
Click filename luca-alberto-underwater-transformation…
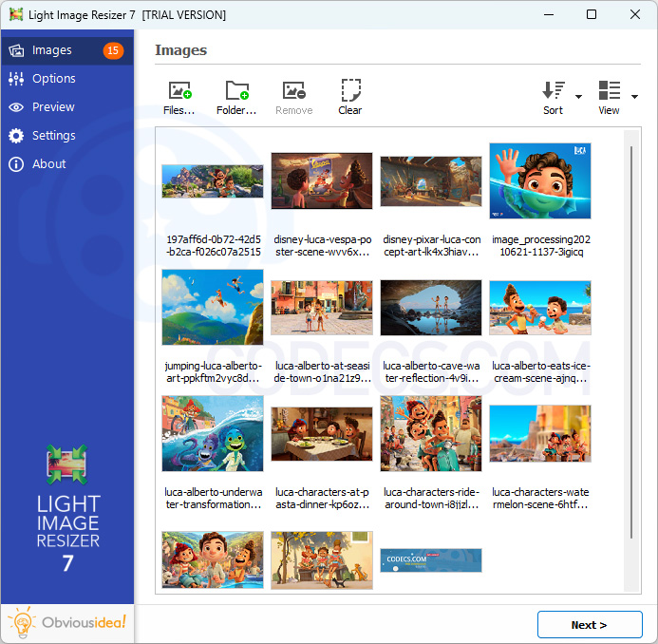point(214,499)
